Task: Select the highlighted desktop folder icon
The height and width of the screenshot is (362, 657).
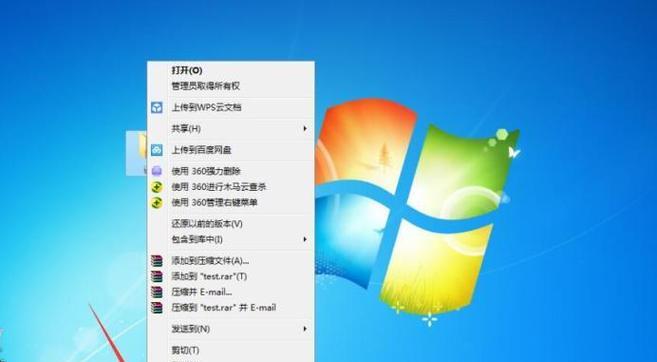Action: 137,153
